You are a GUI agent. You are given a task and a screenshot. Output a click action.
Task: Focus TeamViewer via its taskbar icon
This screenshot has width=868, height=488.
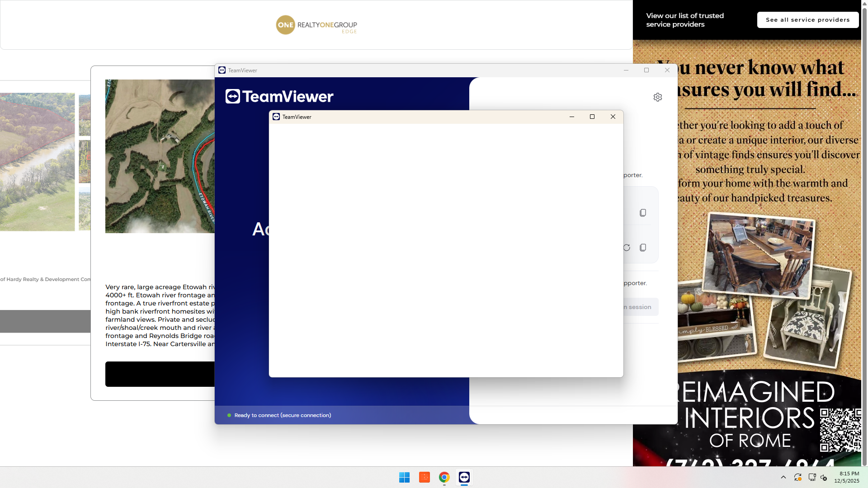(x=464, y=477)
